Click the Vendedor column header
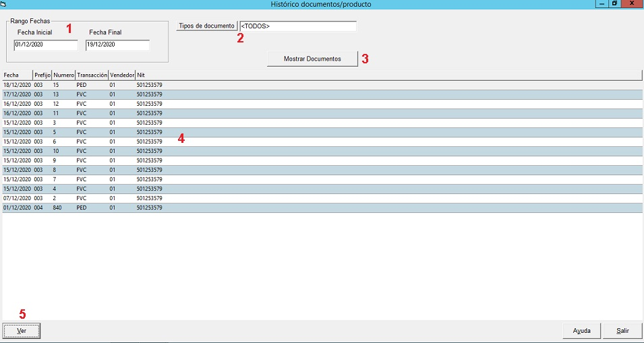Image resolution: width=644 pixels, height=343 pixels. [122, 75]
